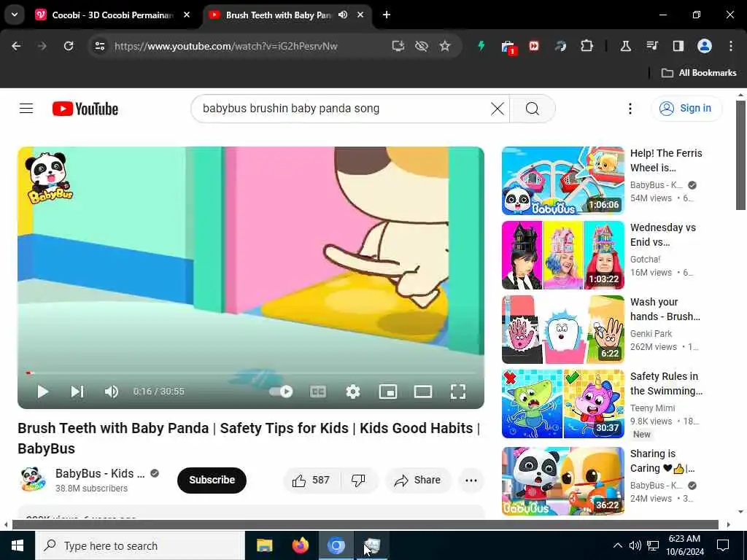Click taskbar Type here to search box
This screenshot has width=747, height=560.
pos(139,545)
